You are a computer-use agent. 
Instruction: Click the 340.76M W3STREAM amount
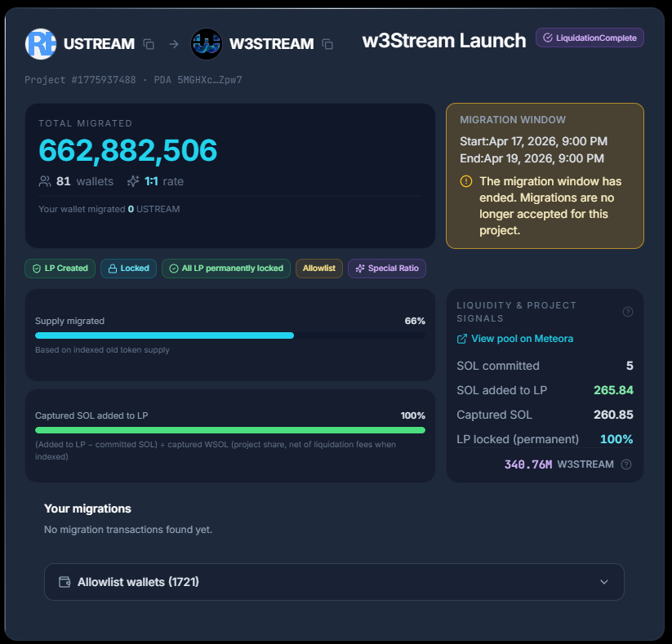559,464
